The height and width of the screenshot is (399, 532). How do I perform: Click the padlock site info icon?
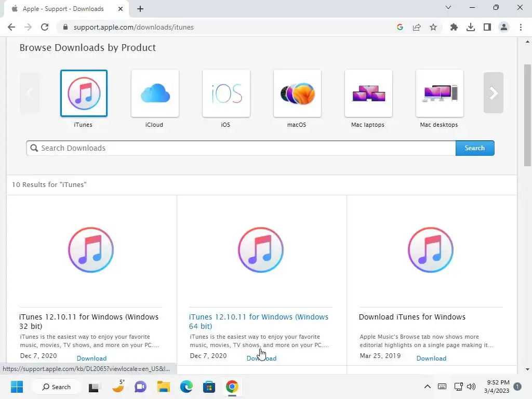pyautogui.click(x=65, y=27)
